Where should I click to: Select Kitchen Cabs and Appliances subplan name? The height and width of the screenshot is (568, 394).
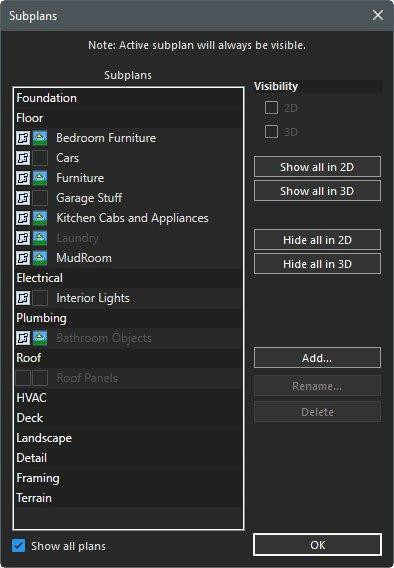click(x=133, y=218)
